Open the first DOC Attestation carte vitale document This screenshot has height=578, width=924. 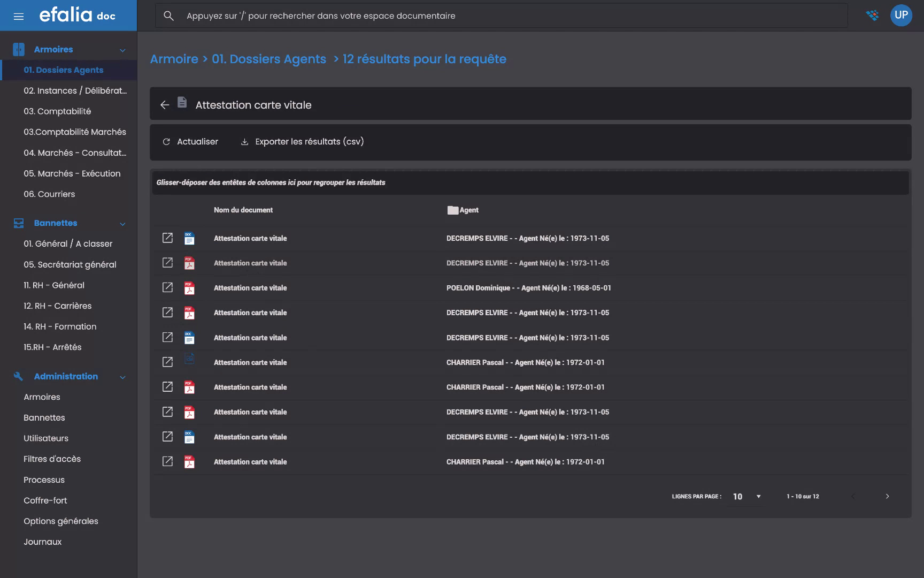pyautogui.click(x=189, y=238)
